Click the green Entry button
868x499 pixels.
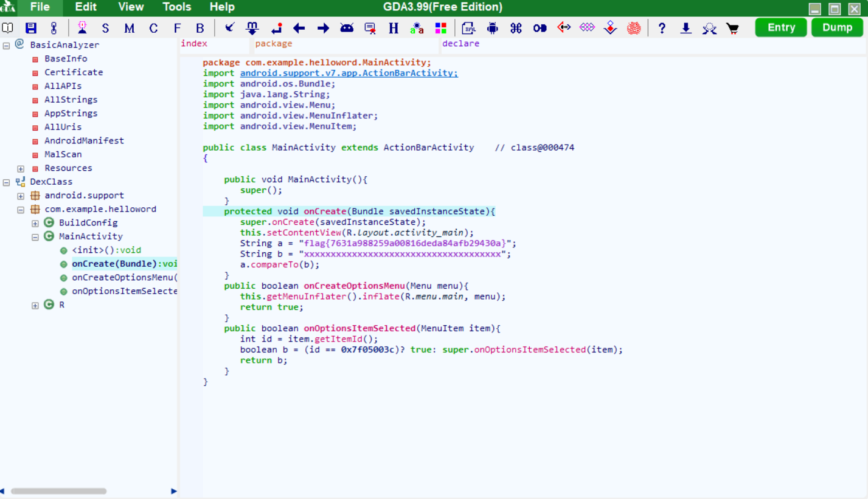[x=781, y=27]
